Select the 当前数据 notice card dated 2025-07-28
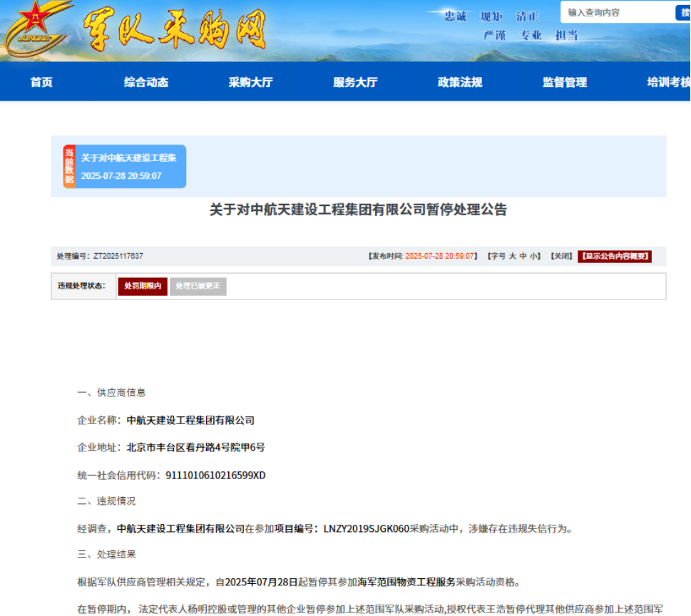 pos(125,167)
